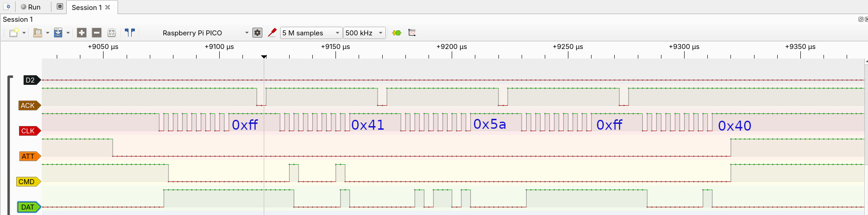This screenshot has height=215, width=868.
Task: Open the Raspberry Pi PICO device dropdown
Action: [204, 33]
